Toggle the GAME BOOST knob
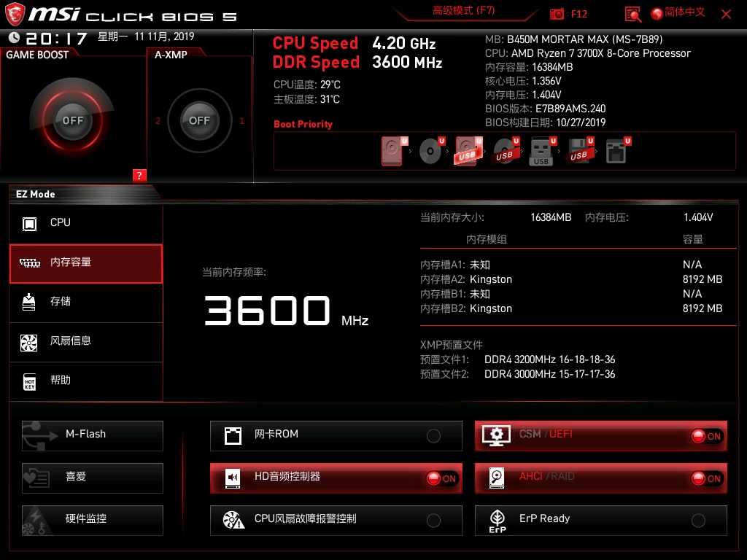747x560 pixels. point(72,120)
